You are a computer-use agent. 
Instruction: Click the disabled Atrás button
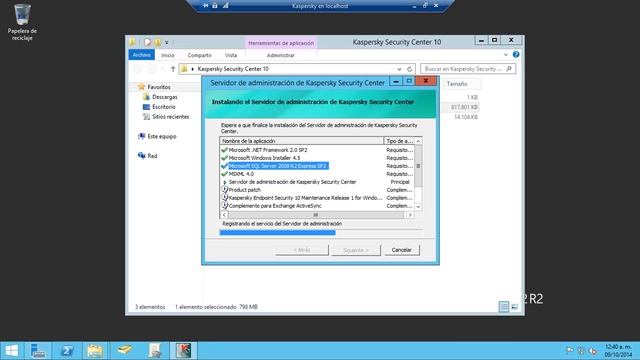click(302, 250)
